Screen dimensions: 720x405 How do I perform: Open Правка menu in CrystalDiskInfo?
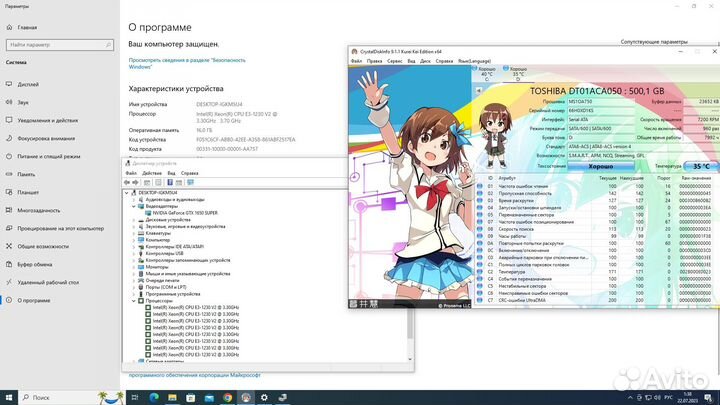(374, 61)
